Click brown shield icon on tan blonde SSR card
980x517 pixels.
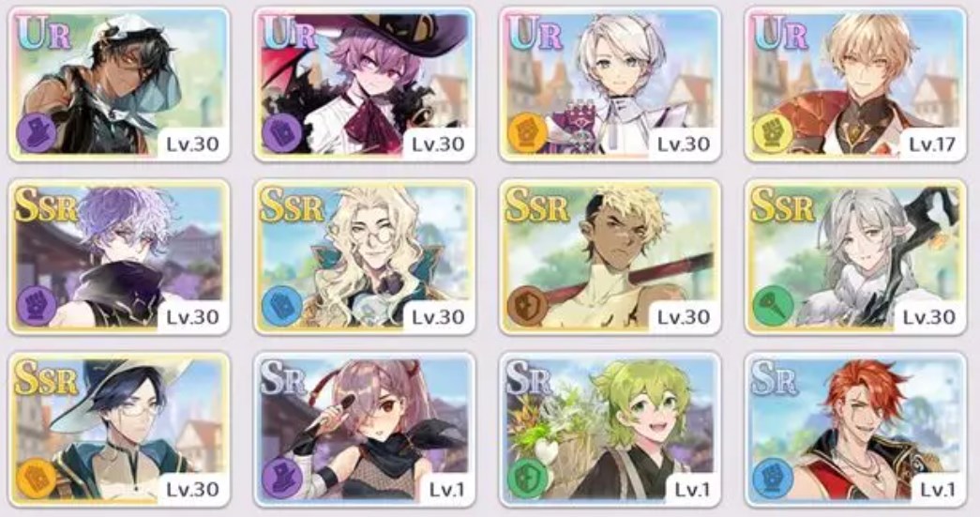click(x=526, y=306)
